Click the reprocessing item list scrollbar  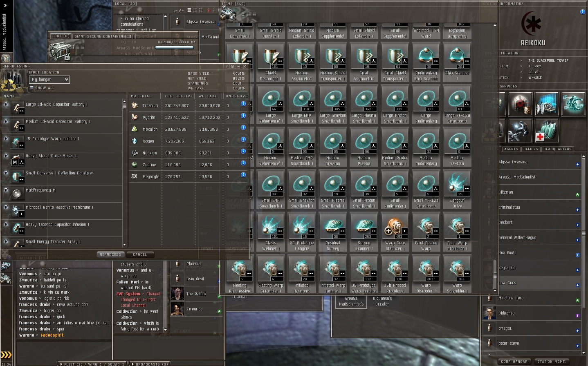(124, 105)
